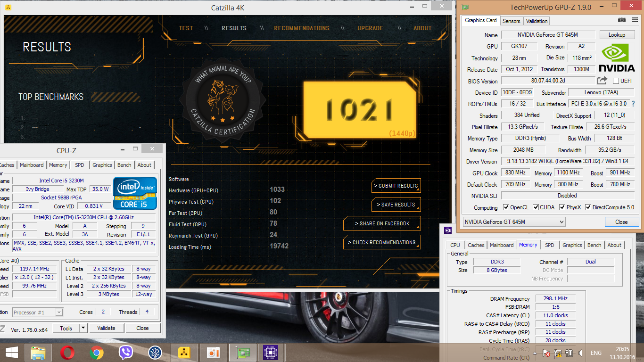
Task: Open the ABOUT tab in Catzilla
Action: pos(422,28)
